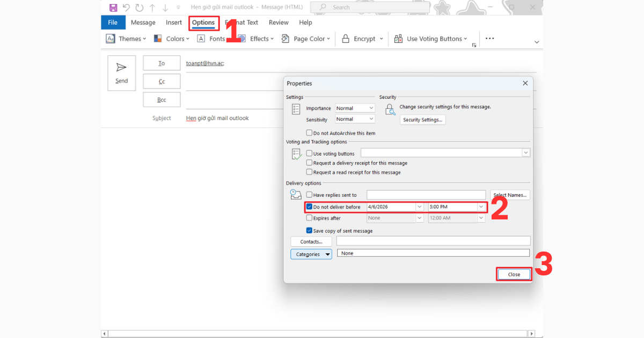Uncheck Do not deliver before
Screen dimensions: 644x338
(x=309, y=207)
